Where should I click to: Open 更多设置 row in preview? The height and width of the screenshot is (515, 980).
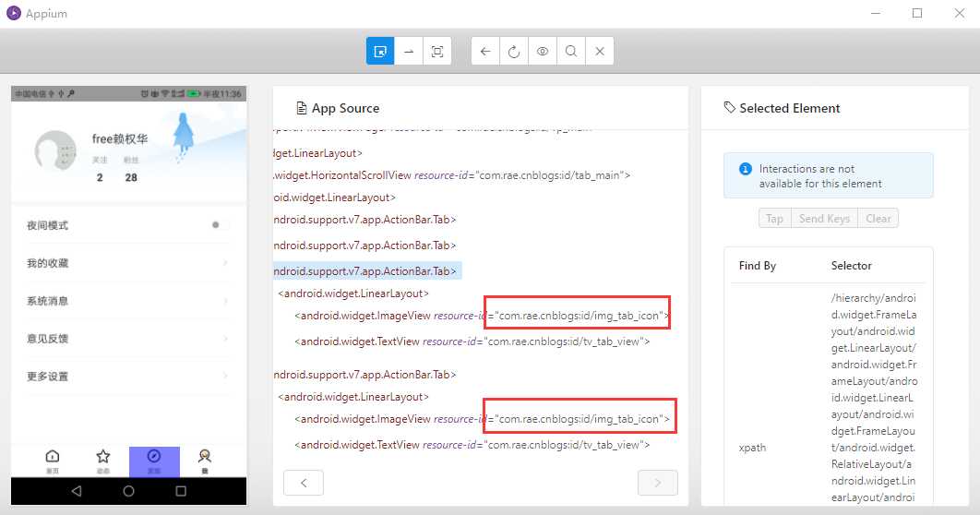(128, 377)
